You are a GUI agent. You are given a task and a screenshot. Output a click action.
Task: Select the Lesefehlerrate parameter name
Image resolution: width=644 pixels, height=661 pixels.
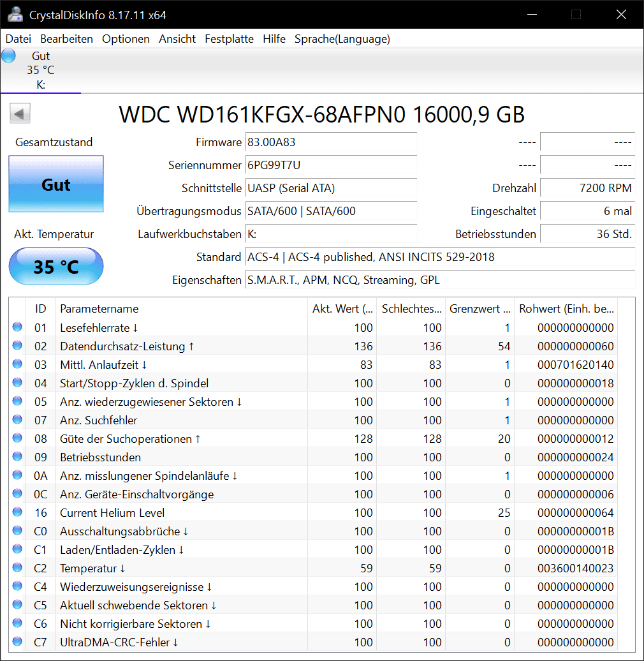point(99,327)
